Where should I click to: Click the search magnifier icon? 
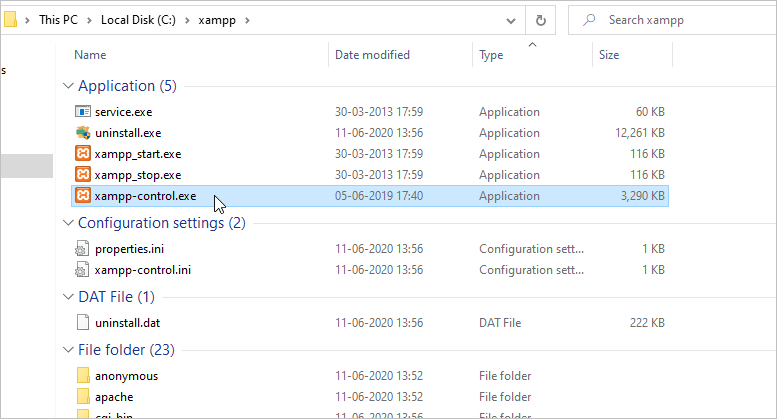[589, 20]
